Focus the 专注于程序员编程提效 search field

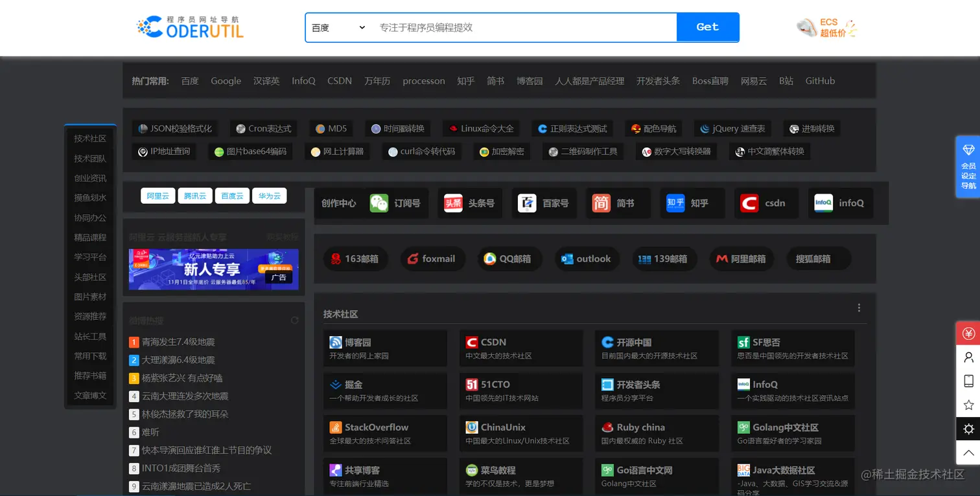pyautogui.click(x=524, y=28)
